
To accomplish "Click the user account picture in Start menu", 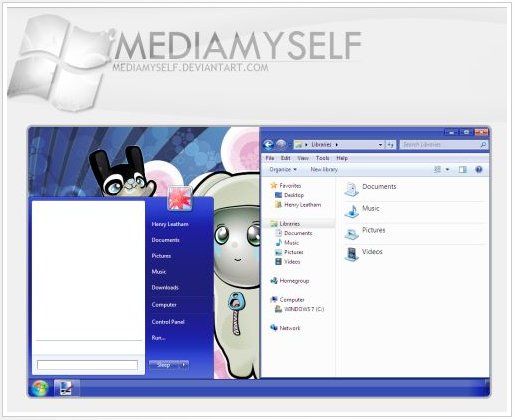I will (x=180, y=198).
